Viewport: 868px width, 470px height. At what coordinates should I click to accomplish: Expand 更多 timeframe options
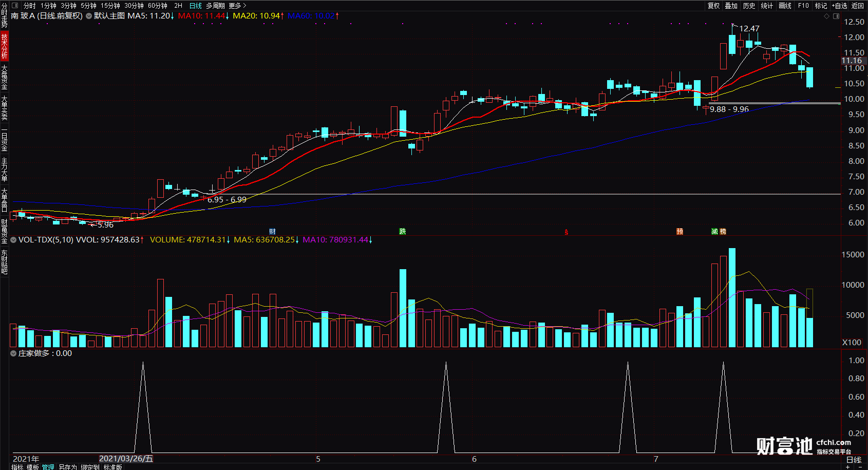[x=238, y=6]
